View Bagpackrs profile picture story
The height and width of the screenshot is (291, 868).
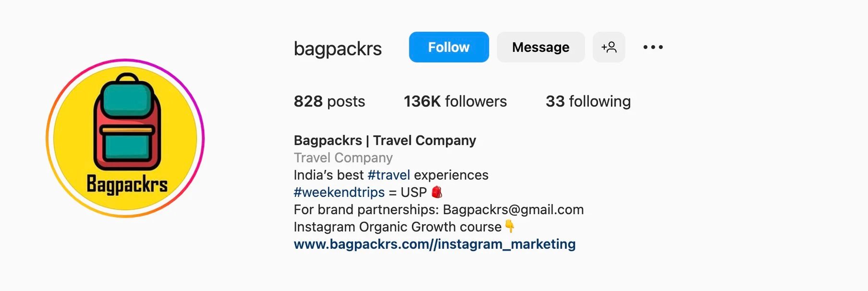pos(125,138)
